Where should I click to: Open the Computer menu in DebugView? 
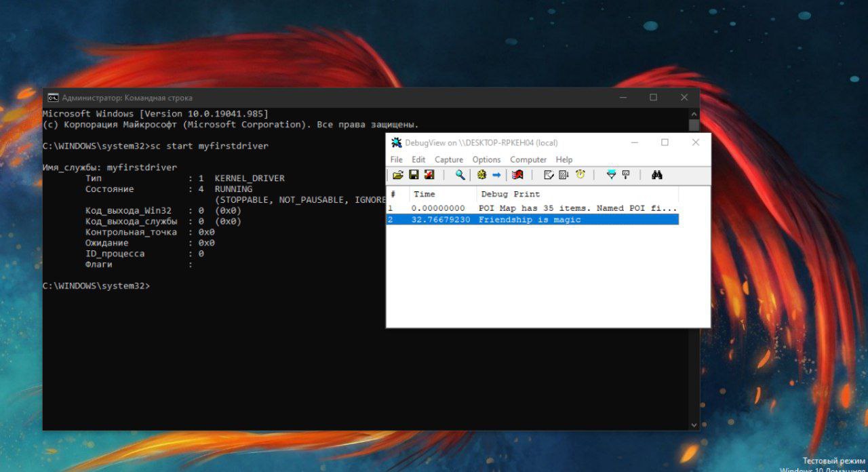[x=528, y=159]
